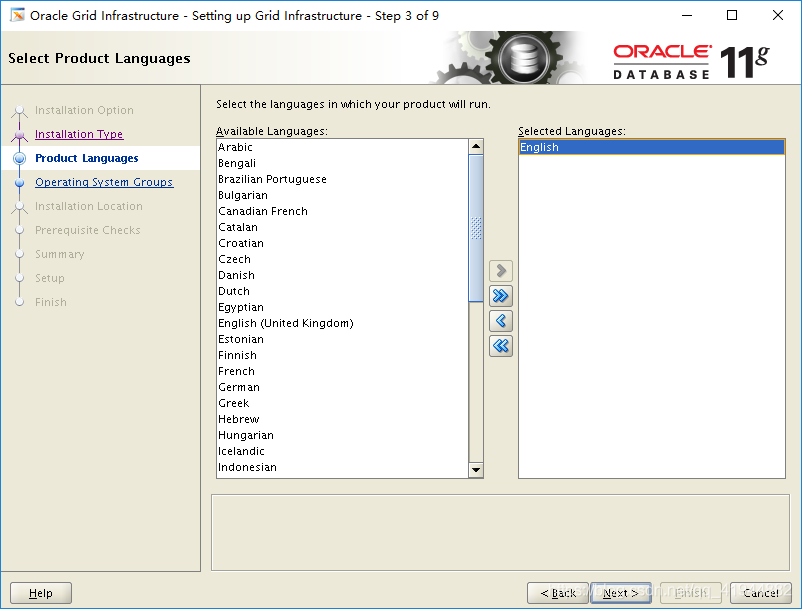The image size is (802, 609).
Task: Select German in Available Languages
Action: pos(342,387)
